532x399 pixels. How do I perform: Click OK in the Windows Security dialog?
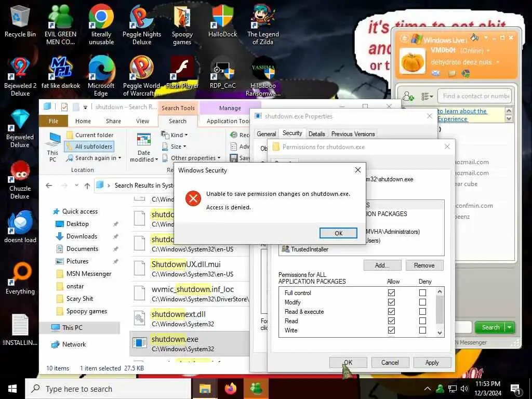[338, 233]
